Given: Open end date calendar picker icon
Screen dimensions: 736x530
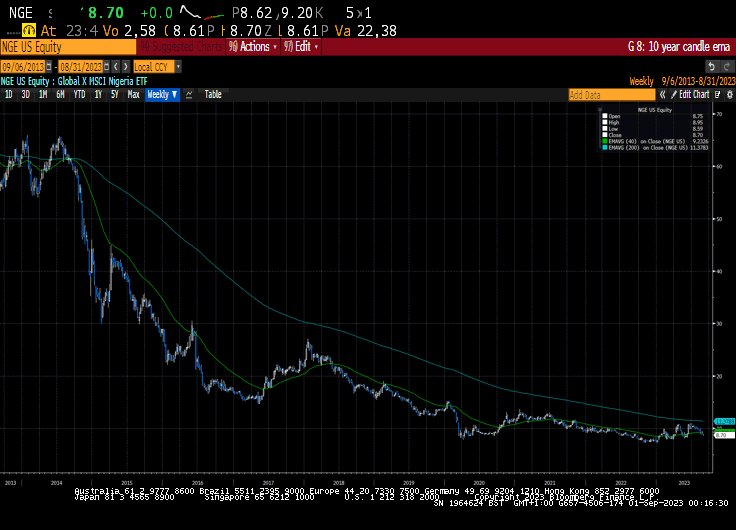Looking at the screenshot, I should point(107,67).
